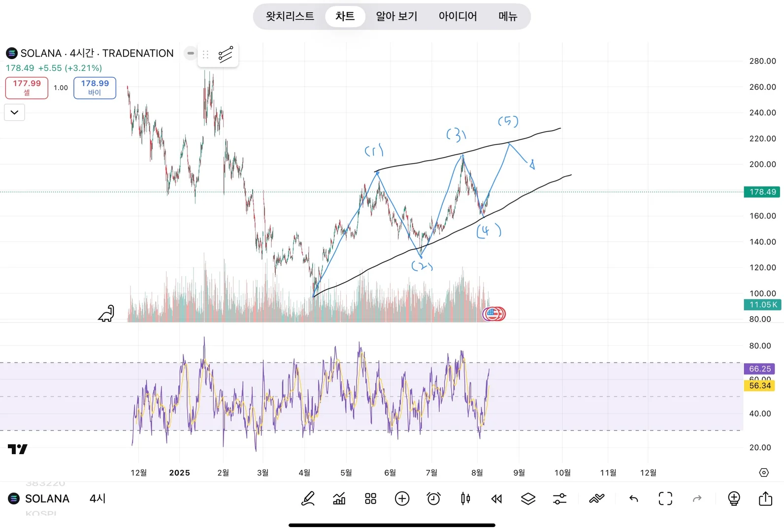This screenshot has width=784, height=532.
Task: Select the handwritten (5) wave label
Action: 508,121
